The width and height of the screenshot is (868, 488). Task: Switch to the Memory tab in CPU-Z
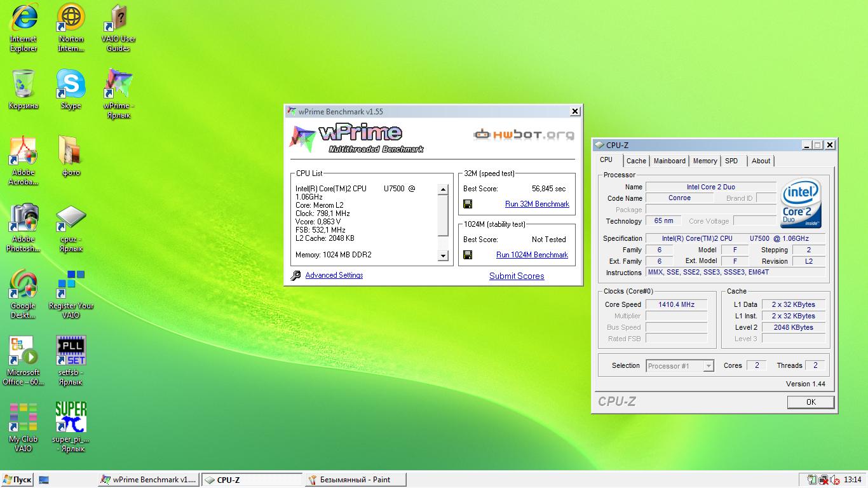pos(705,161)
